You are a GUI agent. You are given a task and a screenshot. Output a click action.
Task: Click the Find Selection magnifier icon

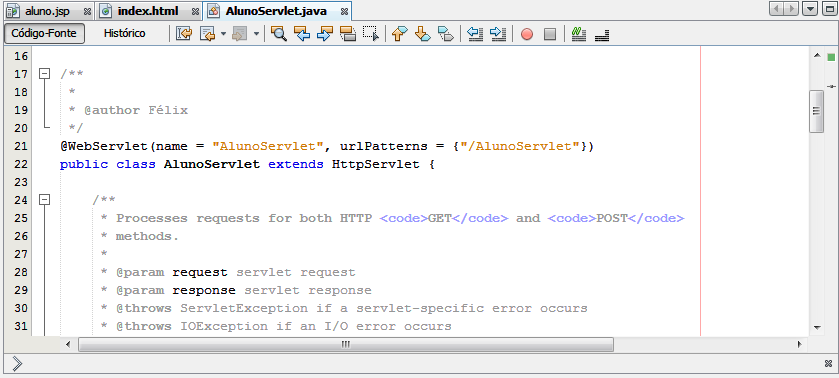278,34
